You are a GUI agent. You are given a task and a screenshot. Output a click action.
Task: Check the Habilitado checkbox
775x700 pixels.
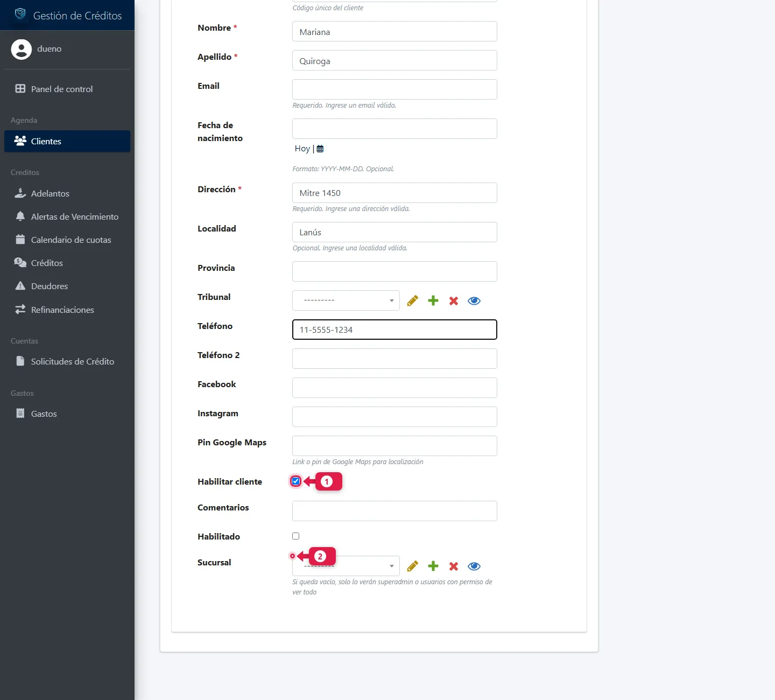pos(295,536)
